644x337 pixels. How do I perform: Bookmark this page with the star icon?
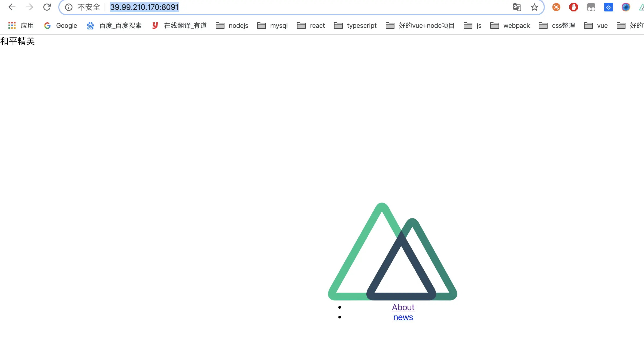coord(534,7)
